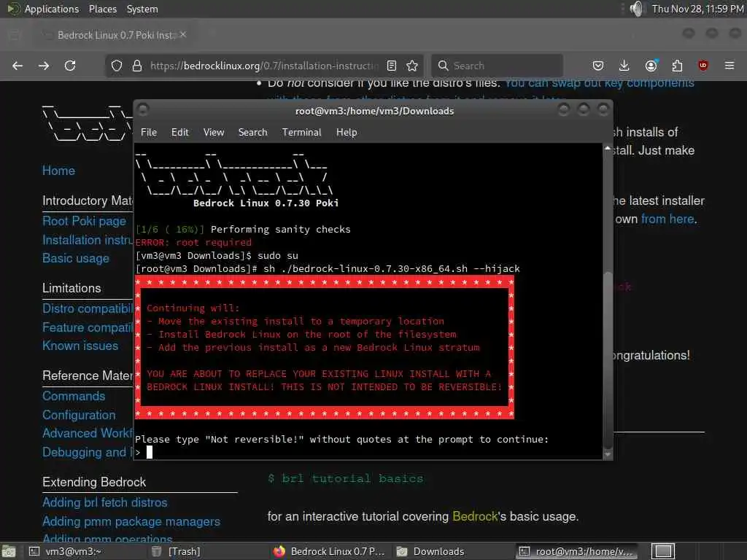Open terminal View menu

click(214, 133)
